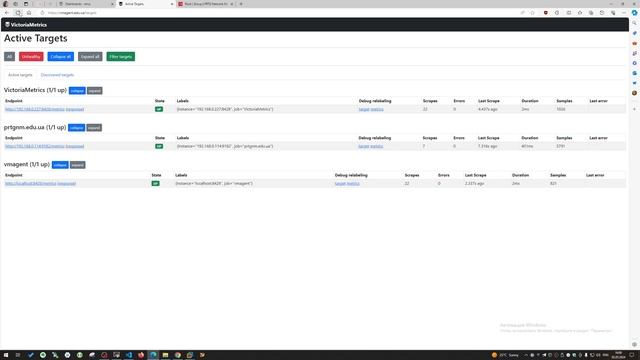This screenshot has height=360, width=640.
Task: Click the system clock in the taskbar
Action: (x=619, y=355)
